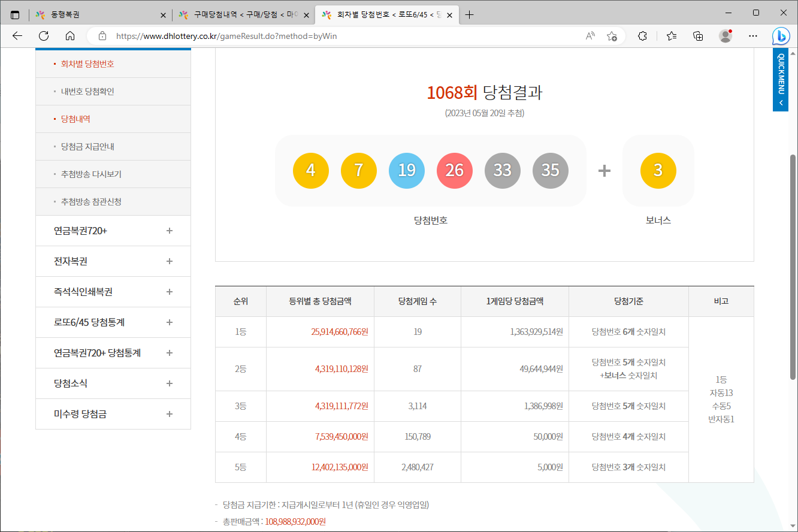This screenshot has height=532, width=798.
Task: Click total sales amount 108,988,932,000원
Action: [x=295, y=522]
